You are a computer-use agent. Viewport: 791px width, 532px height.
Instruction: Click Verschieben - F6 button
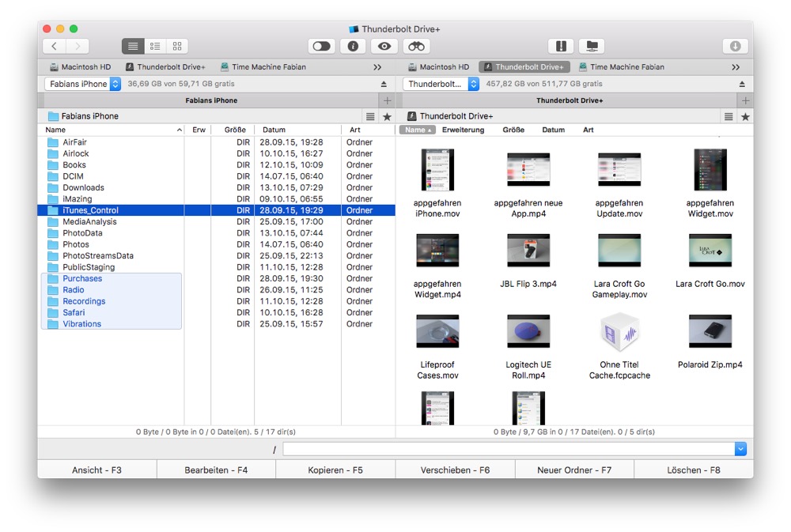point(455,470)
